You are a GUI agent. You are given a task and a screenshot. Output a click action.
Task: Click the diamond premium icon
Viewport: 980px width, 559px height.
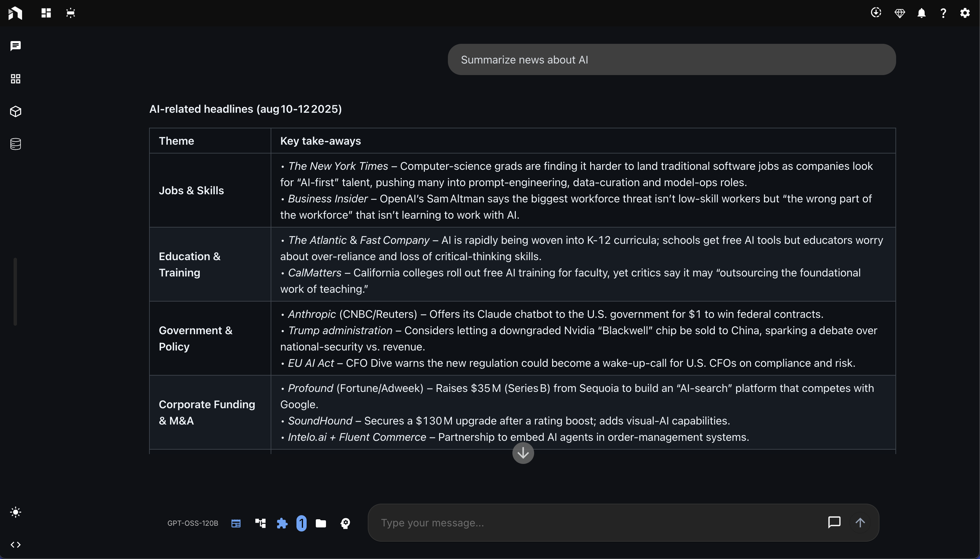900,14
